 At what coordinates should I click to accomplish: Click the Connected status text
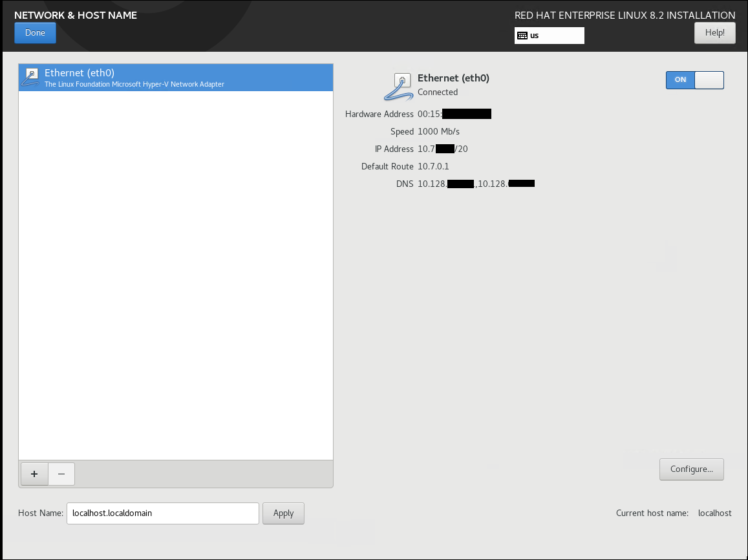438,92
